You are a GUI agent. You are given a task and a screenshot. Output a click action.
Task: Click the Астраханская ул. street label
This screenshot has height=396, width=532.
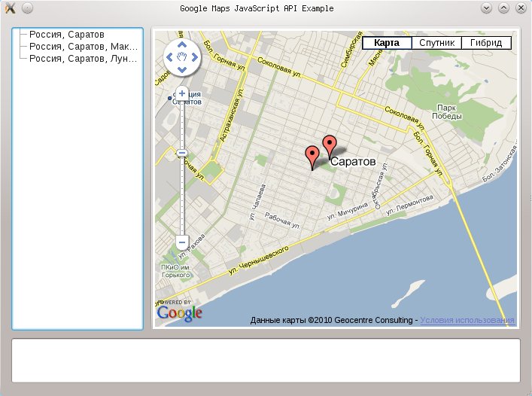(x=232, y=115)
